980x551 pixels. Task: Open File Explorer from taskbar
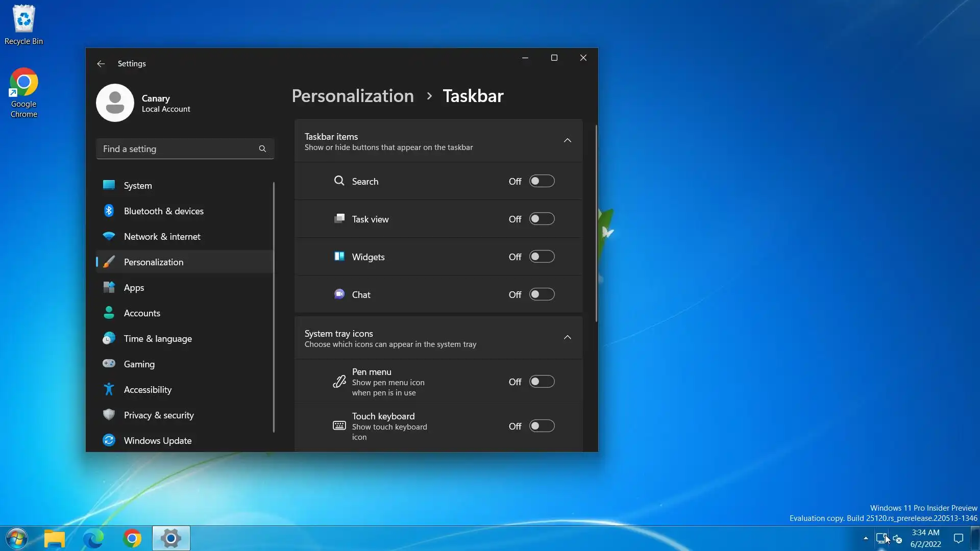(x=55, y=539)
